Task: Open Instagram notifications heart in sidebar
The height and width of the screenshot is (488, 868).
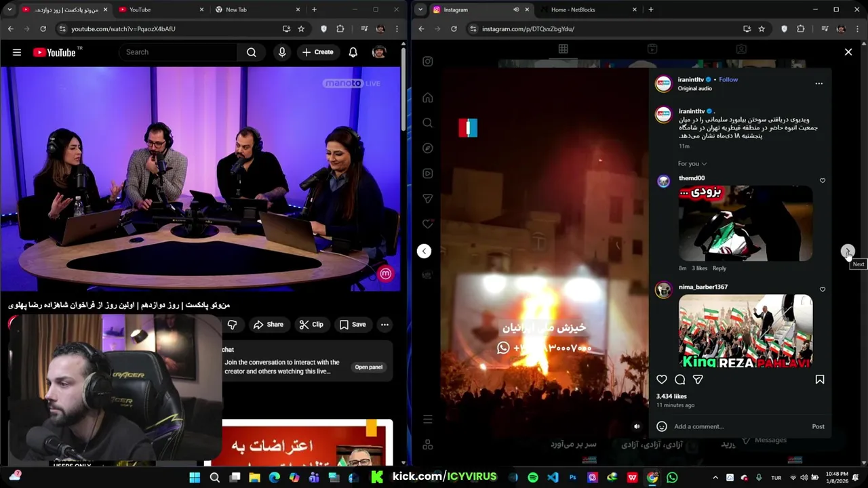Action: pos(428,224)
